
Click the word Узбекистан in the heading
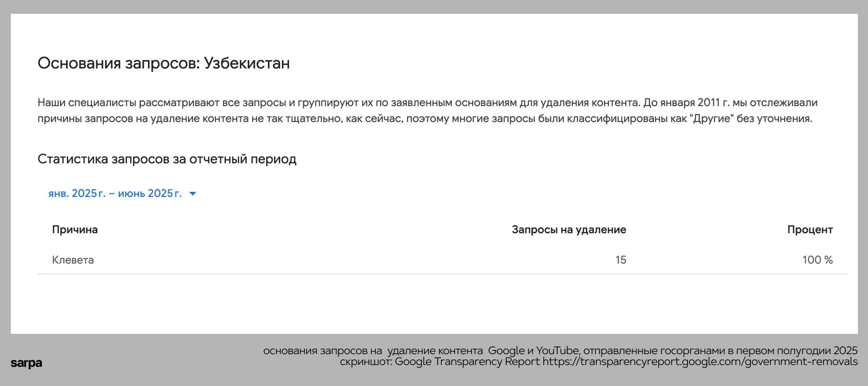pos(247,63)
